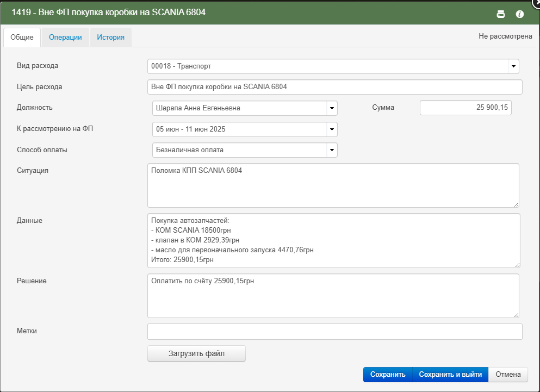Viewport: 540px width, 392px height.
Task: Select the Общие tab
Action: [22, 37]
